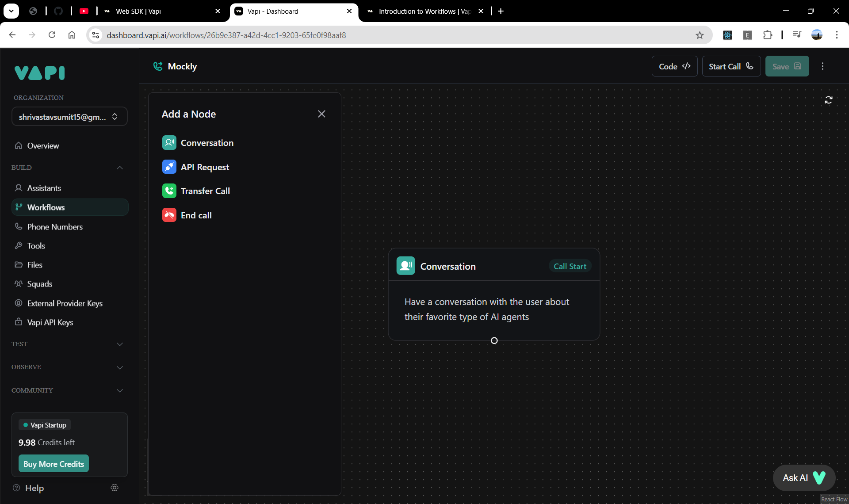Collapse the BUILD section
The image size is (849, 504).
(119, 168)
